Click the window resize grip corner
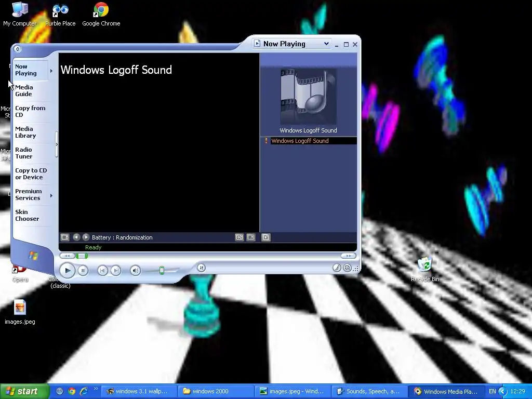 355,269
